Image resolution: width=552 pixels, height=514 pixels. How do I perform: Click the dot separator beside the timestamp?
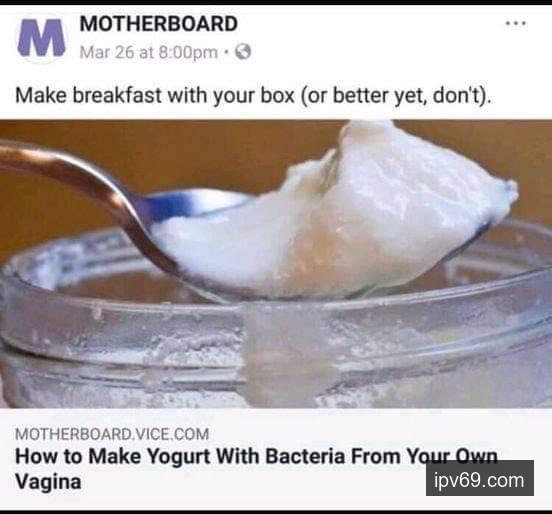[x=227, y=53]
